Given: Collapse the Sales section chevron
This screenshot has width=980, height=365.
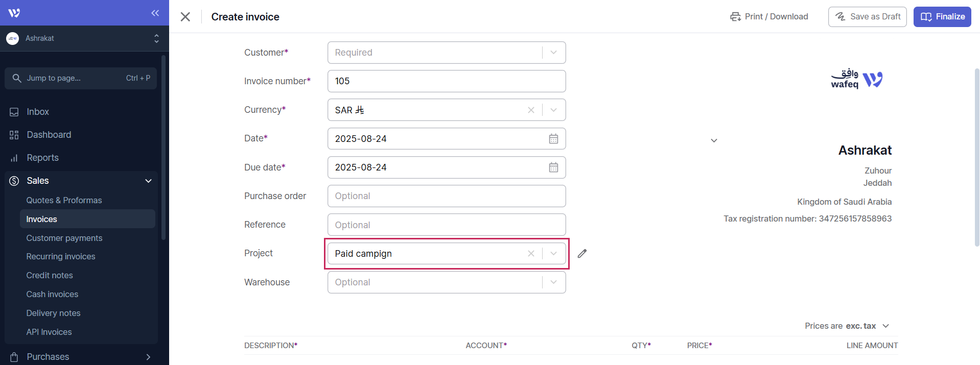Looking at the screenshot, I should click(148, 181).
